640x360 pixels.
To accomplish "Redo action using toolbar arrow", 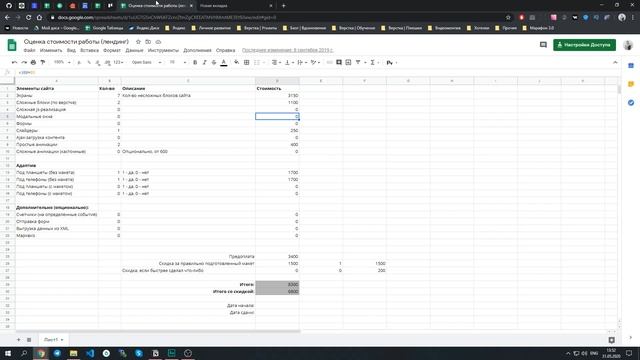I will coord(24,62).
